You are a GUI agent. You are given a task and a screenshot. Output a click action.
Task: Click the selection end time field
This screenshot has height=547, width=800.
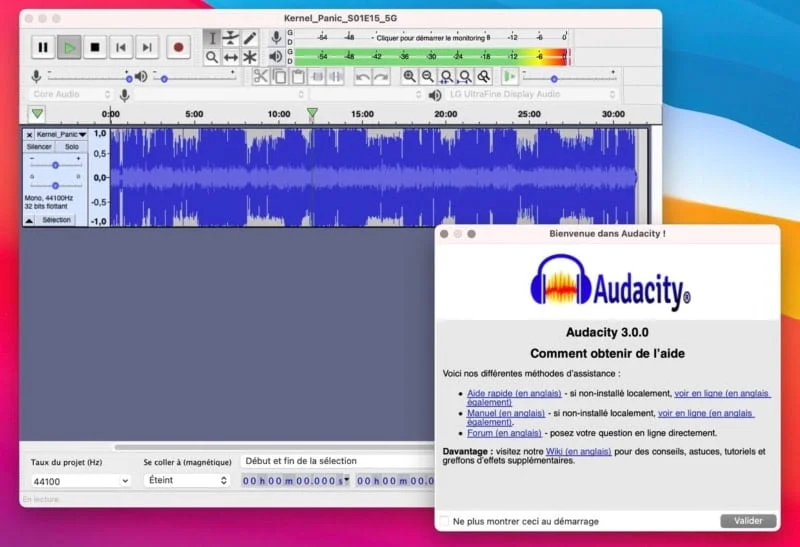[394, 481]
